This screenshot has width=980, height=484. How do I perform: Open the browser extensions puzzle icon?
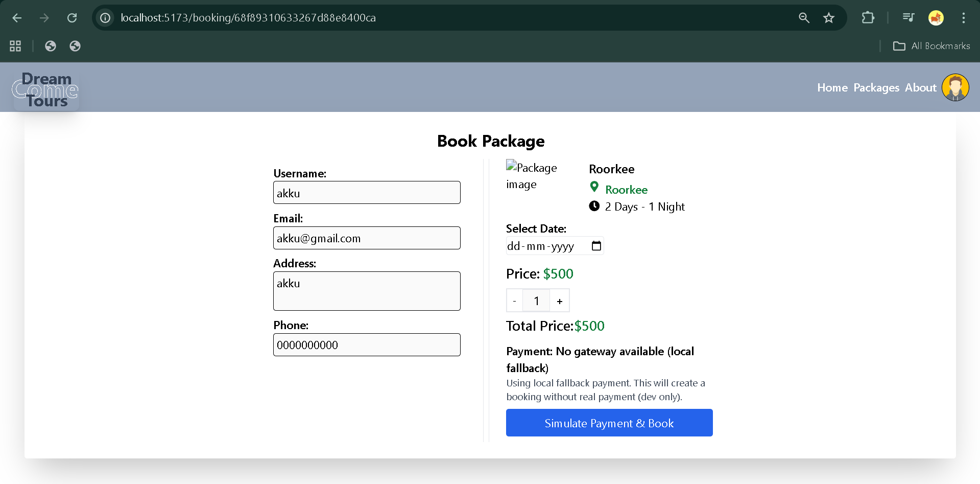tap(868, 18)
